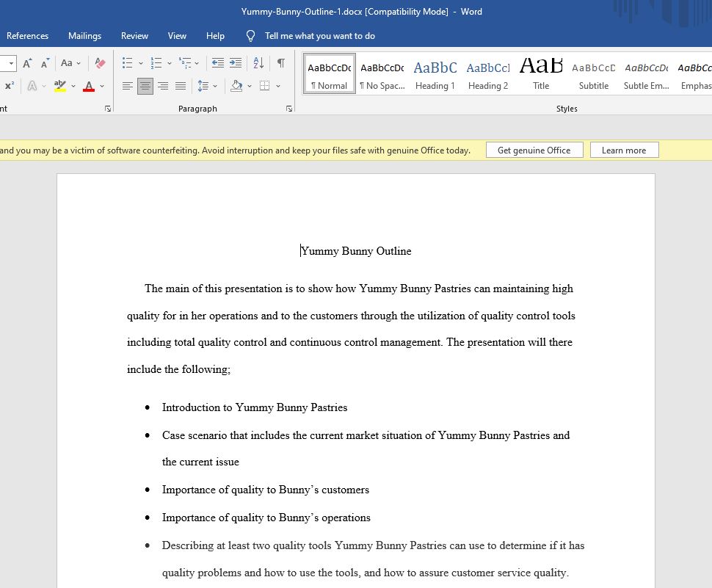Image resolution: width=712 pixels, height=588 pixels.
Task: Apply numbered list formatting
Action: (156, 63)
